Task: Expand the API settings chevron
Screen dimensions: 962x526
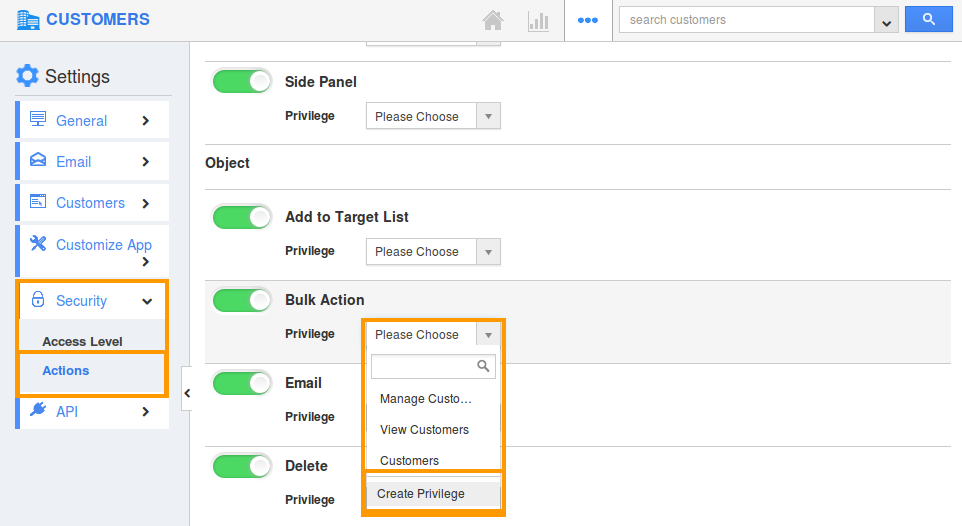Action: coord(145,412)
